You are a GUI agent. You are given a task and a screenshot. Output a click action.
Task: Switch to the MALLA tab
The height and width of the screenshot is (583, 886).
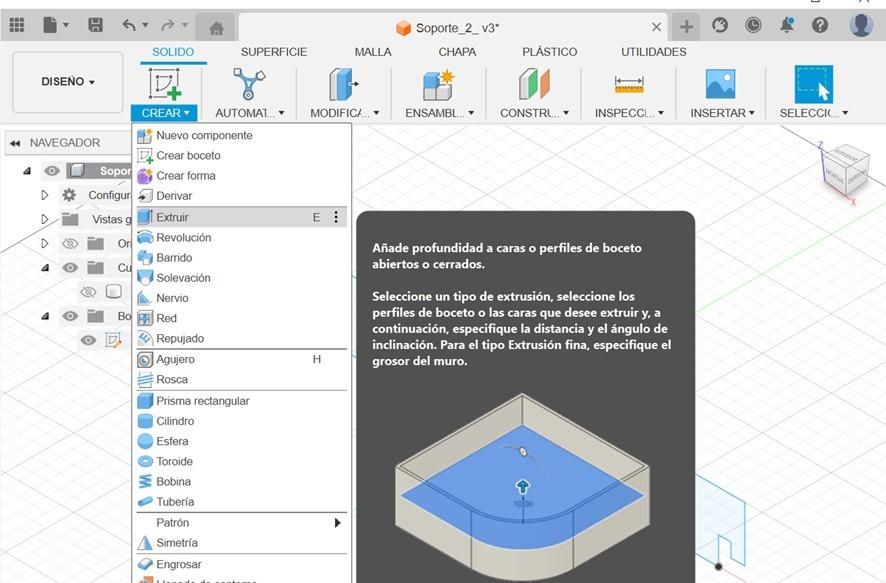point(373,52)
